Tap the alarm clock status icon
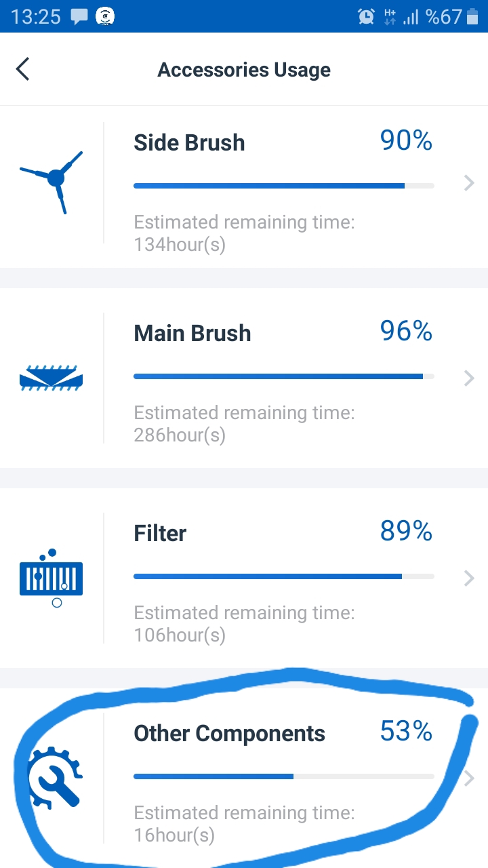 pos(366,16)
